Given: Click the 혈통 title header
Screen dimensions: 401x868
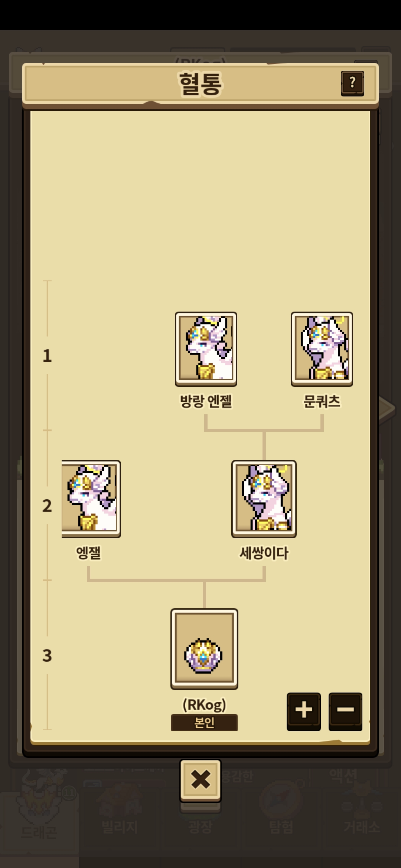Looking at the screenshot, I should [x=200, y=83].
